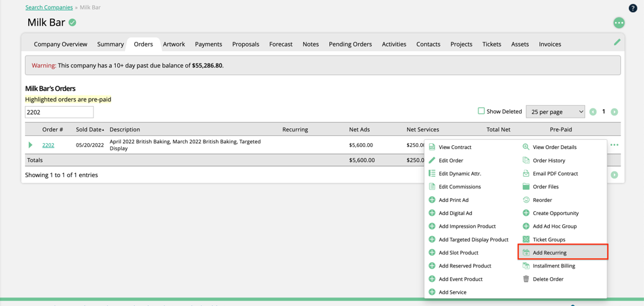Open the Projects tab
Image resolution: width=644 pixels, height=306 pixels.
(x=461, y=44)
